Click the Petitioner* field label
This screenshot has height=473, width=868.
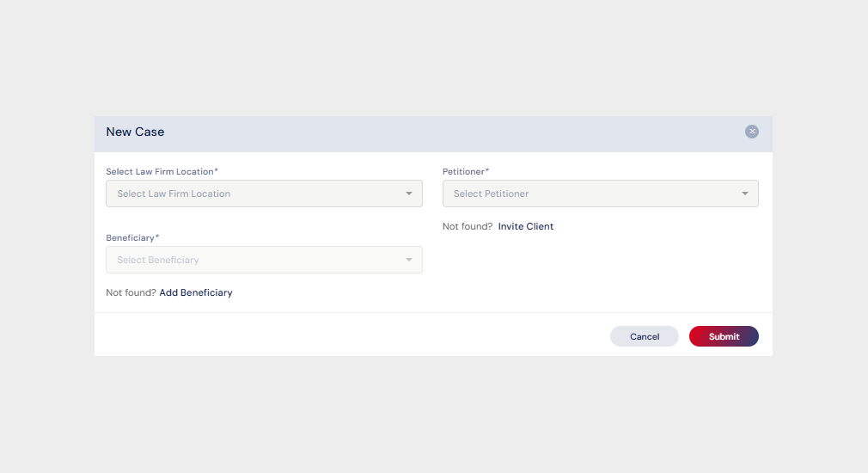pos(465,172)
